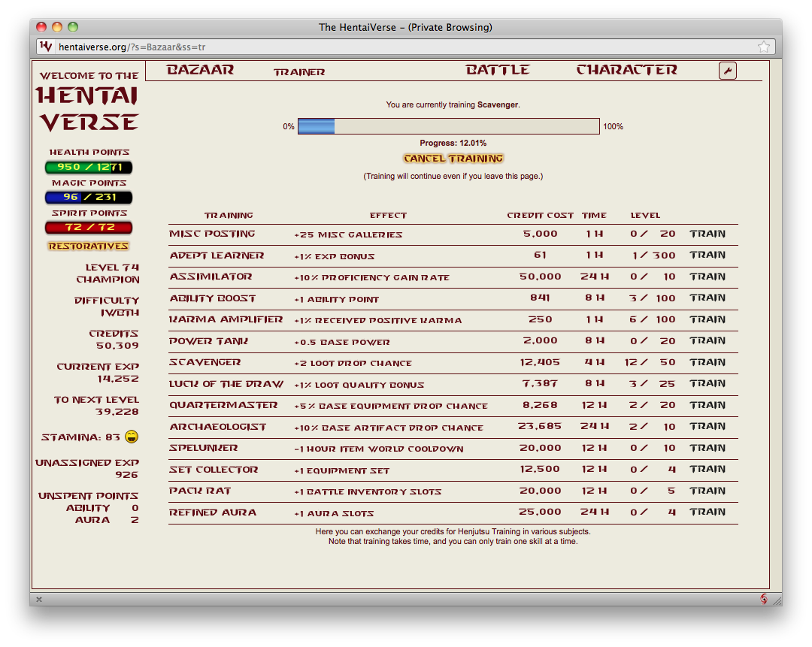The width and height of the screenshot is (812, 647).
Task: Click the Hentai Verse logo
Action: click(88, 109)
